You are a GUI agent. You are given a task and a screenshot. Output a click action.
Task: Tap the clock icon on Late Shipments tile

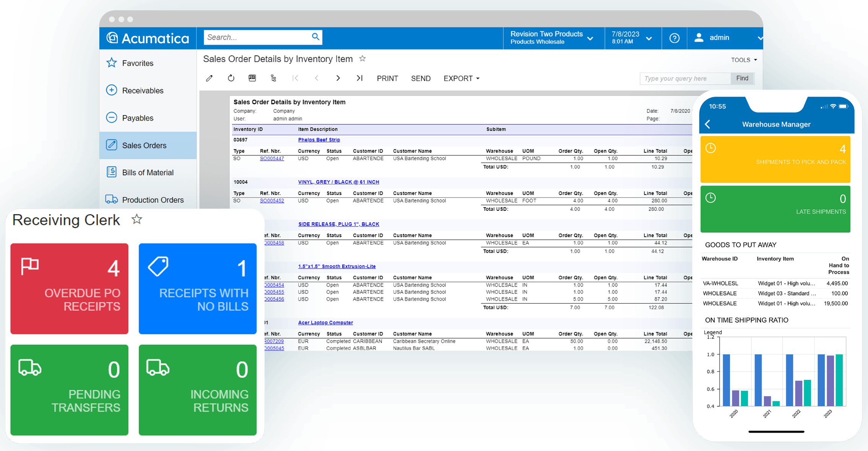pos(710,198)
